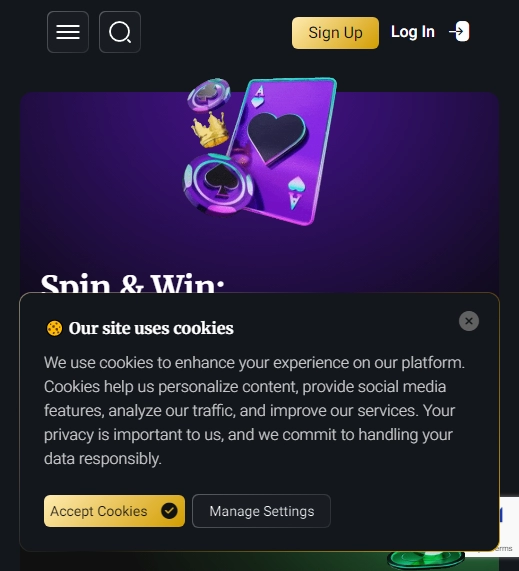Open the search magnifier icon
Image resolution: width=519 pixels, height=571 pixels.
120,32
